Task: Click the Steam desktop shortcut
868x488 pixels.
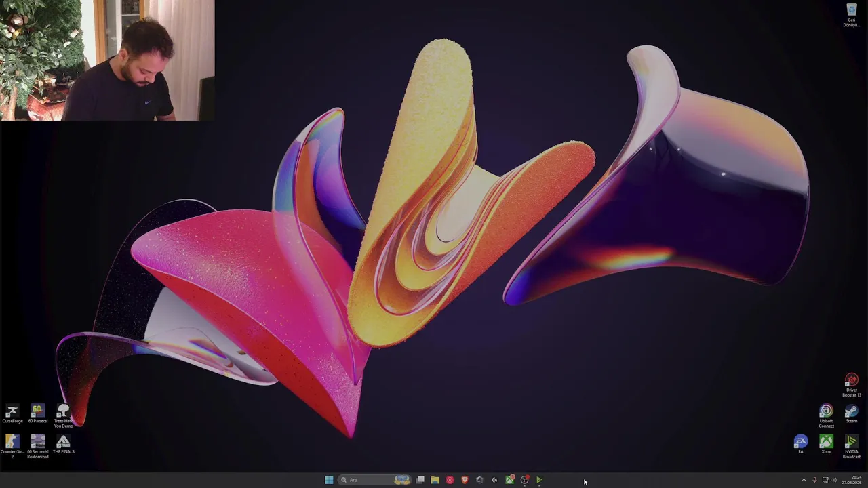Action: point(852,414)
